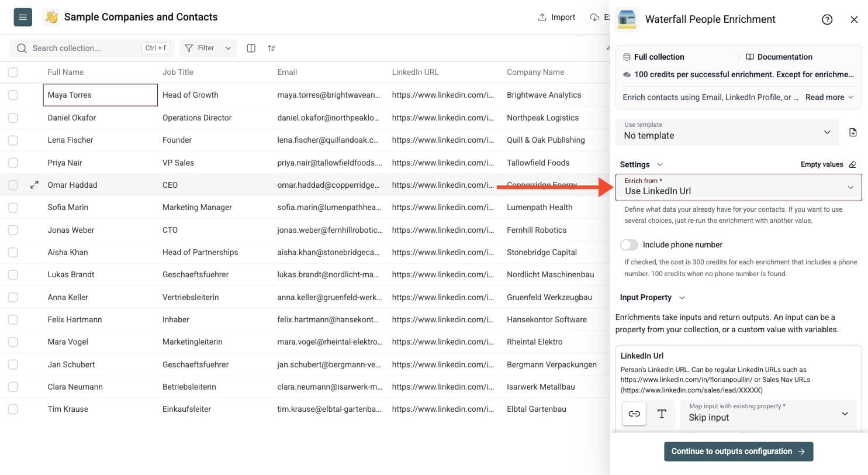868x475 pixels.
Task: Open the Filter dropdown
Action: 209,48
